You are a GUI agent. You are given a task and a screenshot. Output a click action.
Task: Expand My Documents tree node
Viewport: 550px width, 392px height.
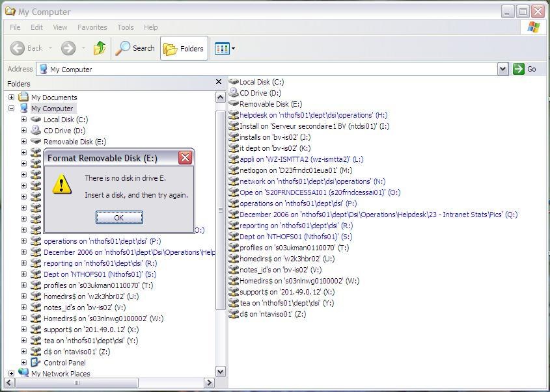pos(10,97)
